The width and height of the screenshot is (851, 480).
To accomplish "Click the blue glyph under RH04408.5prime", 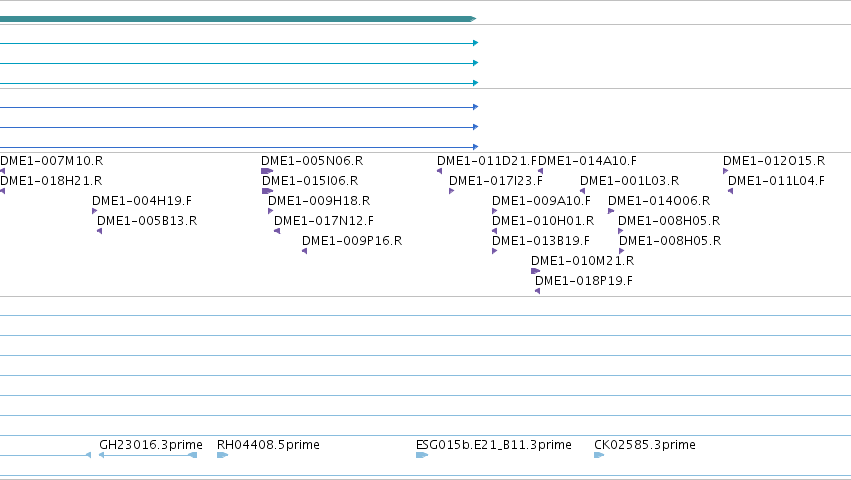I will (x=223, y=455).
